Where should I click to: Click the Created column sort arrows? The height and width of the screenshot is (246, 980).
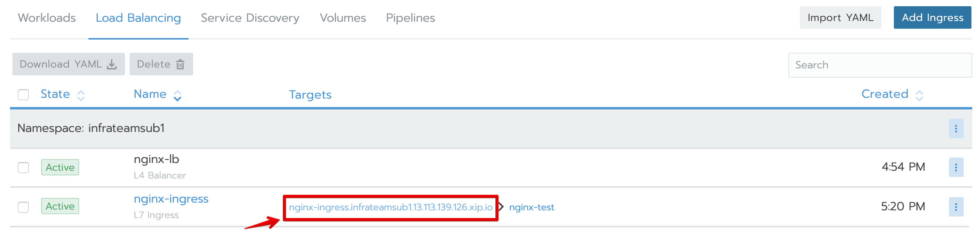coord(919,95)
